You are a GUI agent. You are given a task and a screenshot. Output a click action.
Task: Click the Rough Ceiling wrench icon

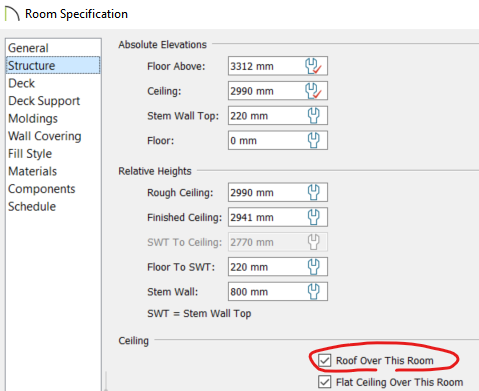coord(313,192)
